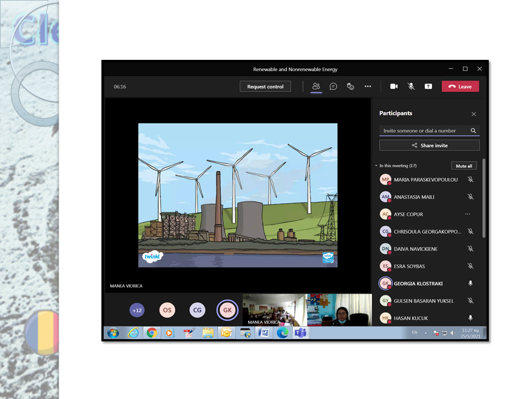Show the +12 additional participants
Image resolution: width=532 pixels, height=399 pixels.
pos(137,310)
